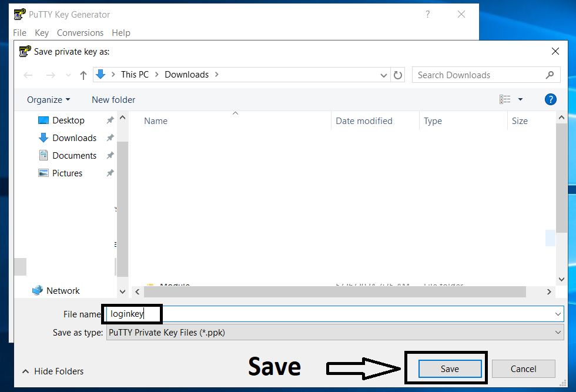576x392 pixels.
Task: Open the recent locations dropdown arrow
Action: coord(68,75)
